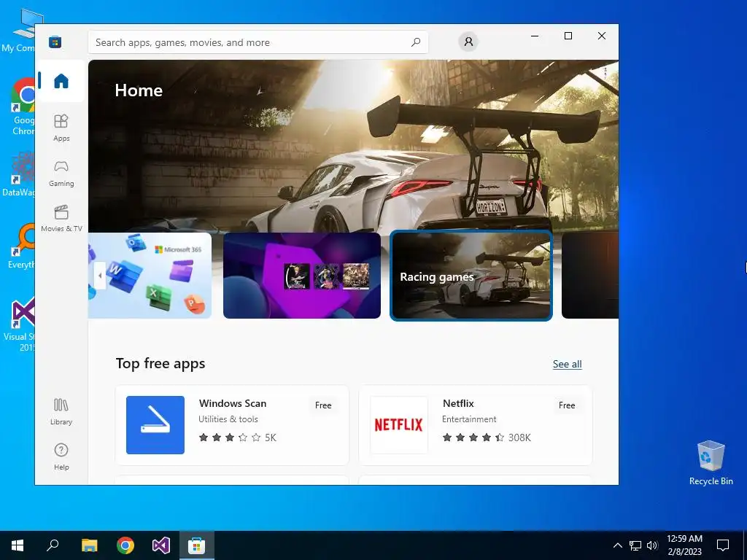Launch Google Chrome from the taskbar
747x560 pixels.
[125, 545]
